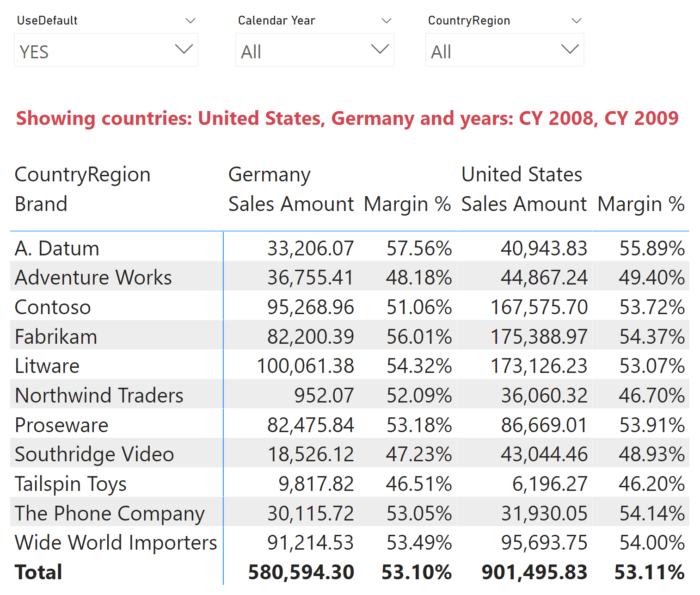Screen dimensions: 700x595
Task: Click the value 86,669.01
Action: point(544,425)
